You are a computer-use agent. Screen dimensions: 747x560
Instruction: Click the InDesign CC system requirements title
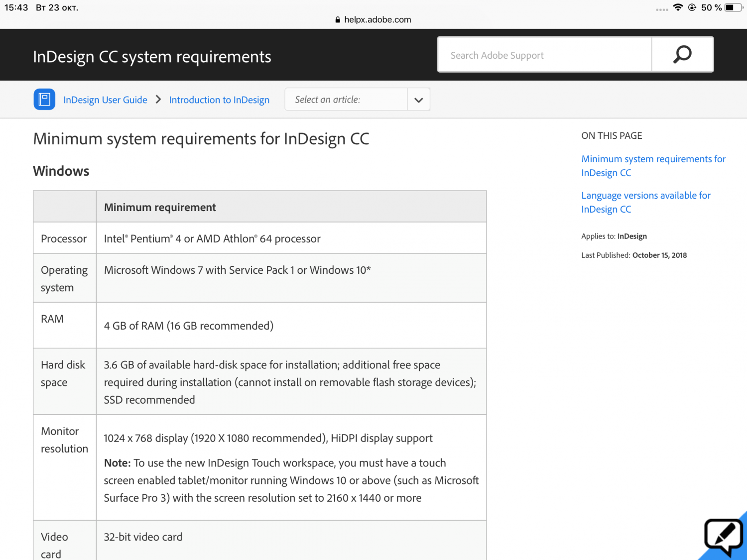click(x=152, y=57)
